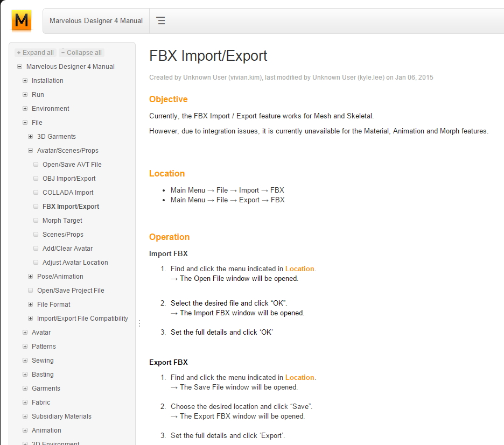504x445 pixels.
Task: Click Expand all in sidebar
Action: 36,53
